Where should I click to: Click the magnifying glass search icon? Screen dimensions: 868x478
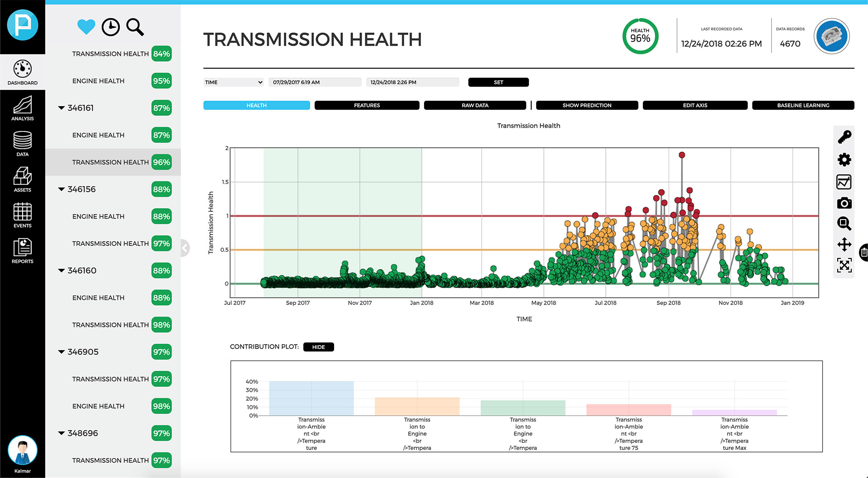135,27
